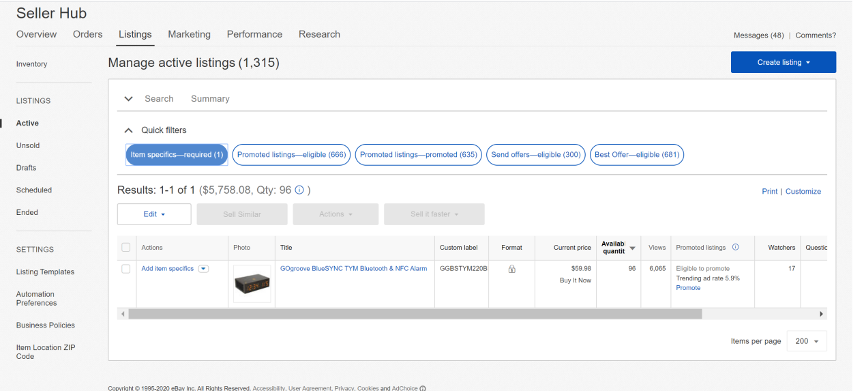Viewport: 862px width, 391px height.
Task: Open Items per page 200 dropdown
Action: 806,342
